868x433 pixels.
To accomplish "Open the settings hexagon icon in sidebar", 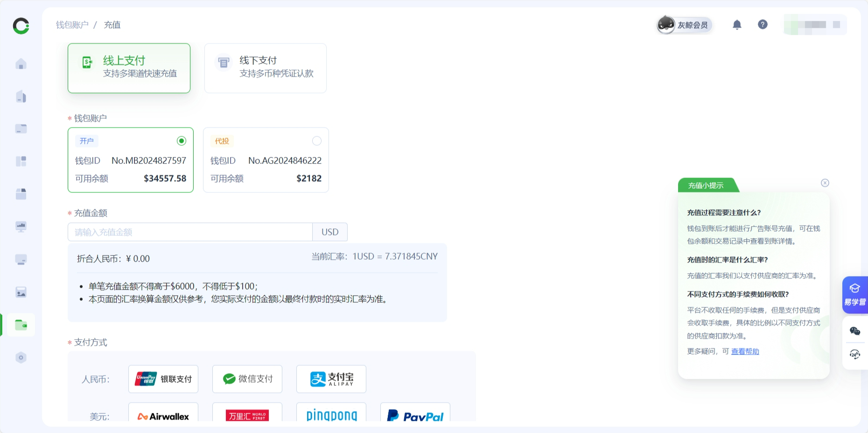I will [x=21, y=358].
